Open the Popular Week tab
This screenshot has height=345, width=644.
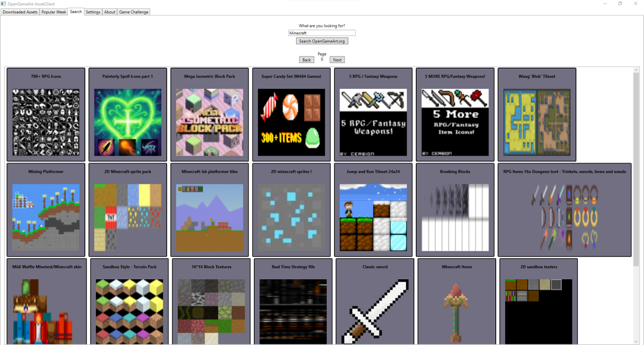[x=54, y=12]
